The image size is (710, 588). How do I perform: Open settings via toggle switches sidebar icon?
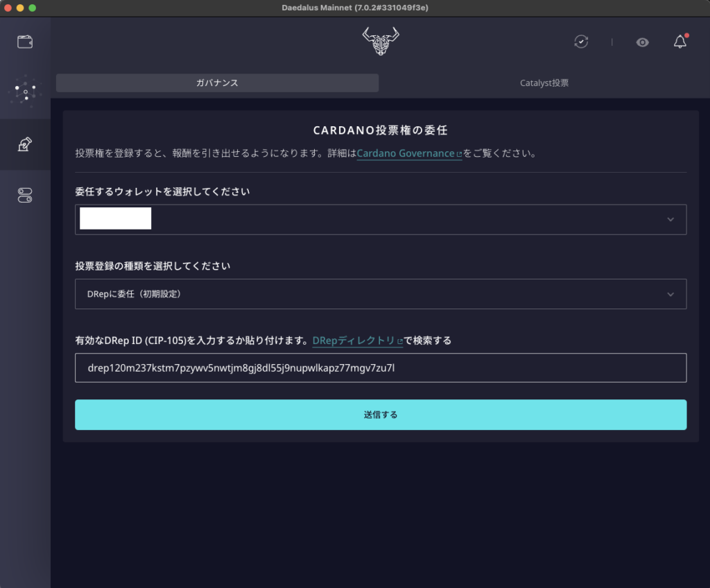tap(25, 195)
